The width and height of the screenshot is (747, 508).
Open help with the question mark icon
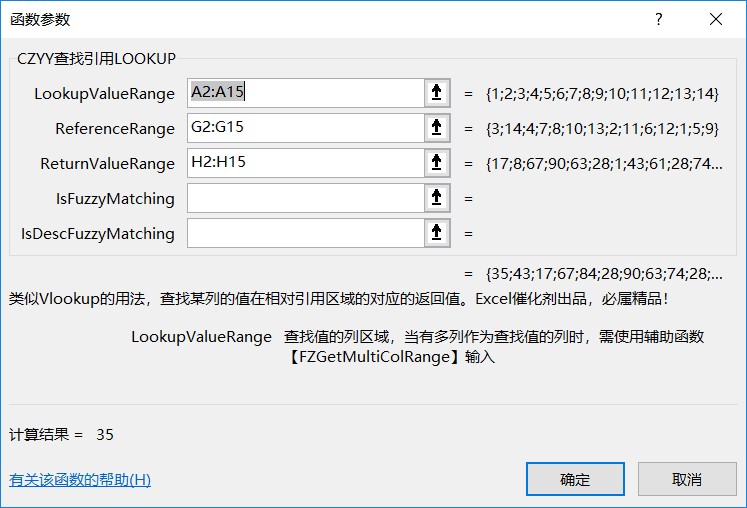tap(658, 20)
